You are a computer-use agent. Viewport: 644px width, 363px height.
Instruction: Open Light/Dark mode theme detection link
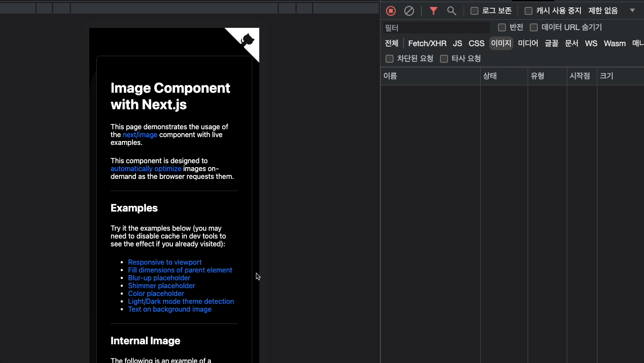coord(181,301)
